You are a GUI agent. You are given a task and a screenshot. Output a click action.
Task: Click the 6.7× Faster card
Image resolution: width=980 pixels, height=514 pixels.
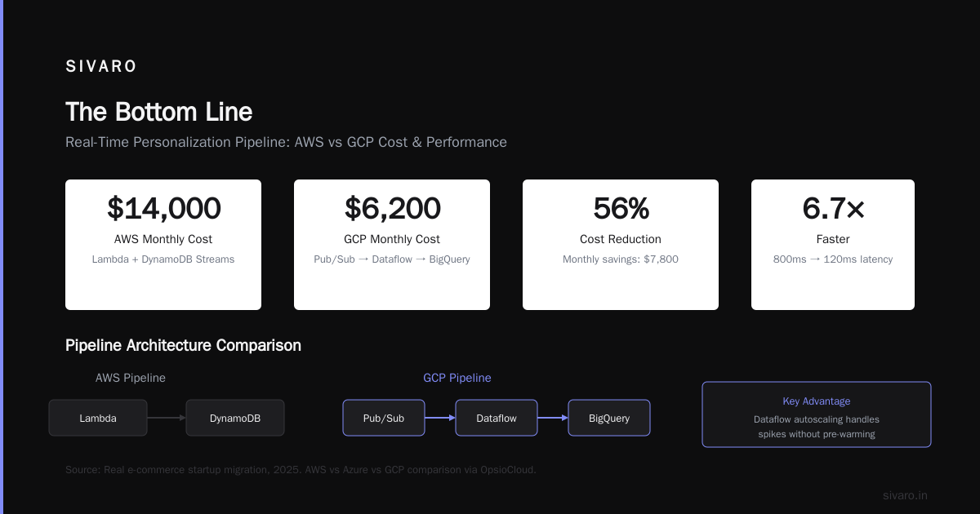(833, 245)
